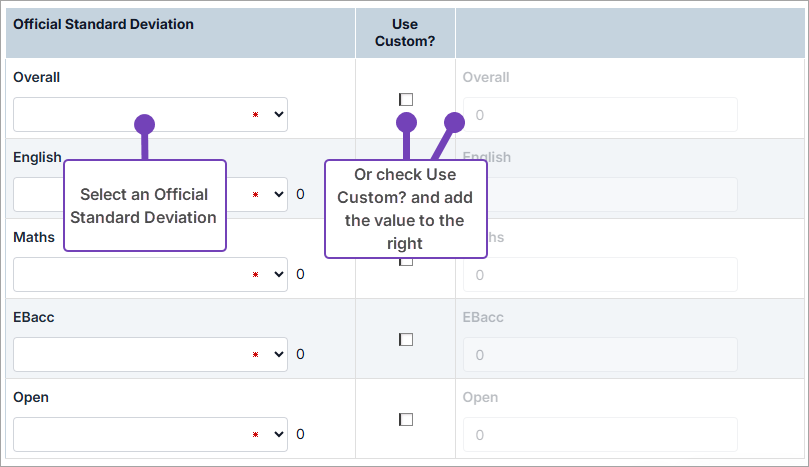809x467 pixels.
Task: Click the bold EBacc label in left column
Action: click(35, 317)
